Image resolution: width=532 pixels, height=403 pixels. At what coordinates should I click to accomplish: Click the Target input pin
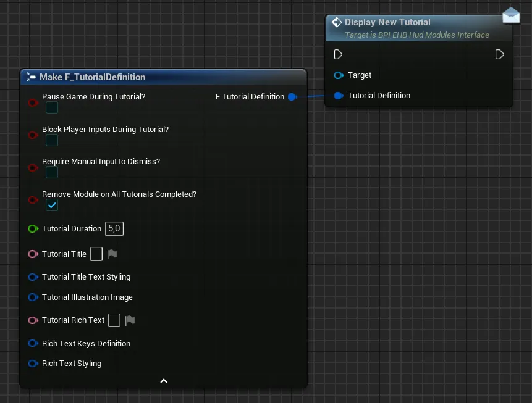pyautogui.click(x=339, y=75)
